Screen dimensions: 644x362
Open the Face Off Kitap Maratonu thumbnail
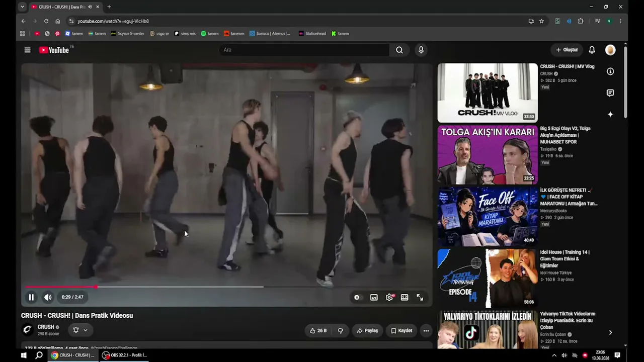[x=488, y=217]
